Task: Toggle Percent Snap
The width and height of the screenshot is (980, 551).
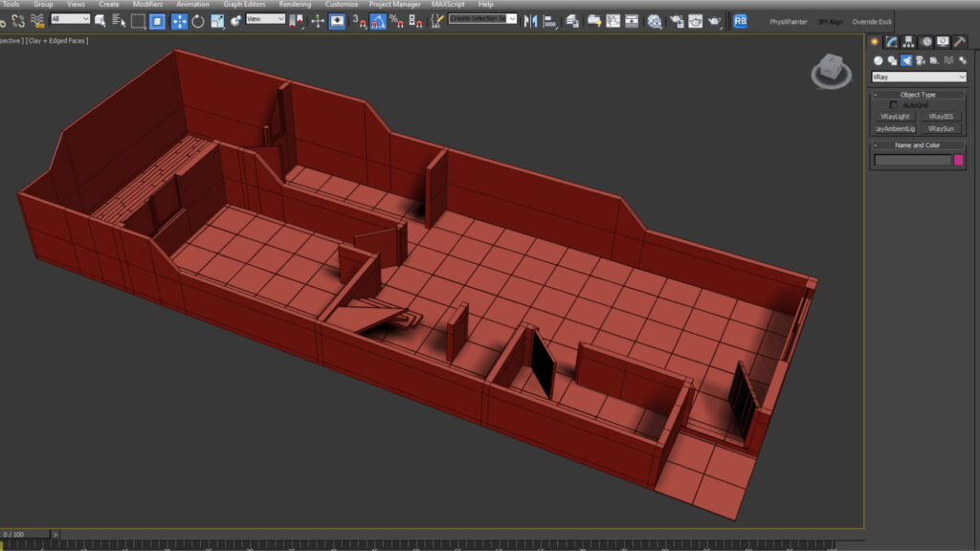Action: click(x=396, y=21)
